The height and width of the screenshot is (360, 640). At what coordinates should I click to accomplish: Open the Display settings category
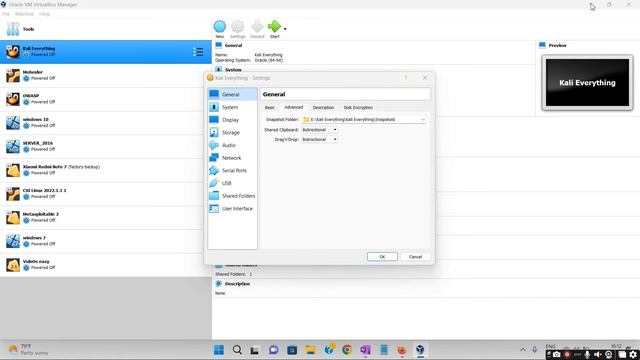(232, 120)
